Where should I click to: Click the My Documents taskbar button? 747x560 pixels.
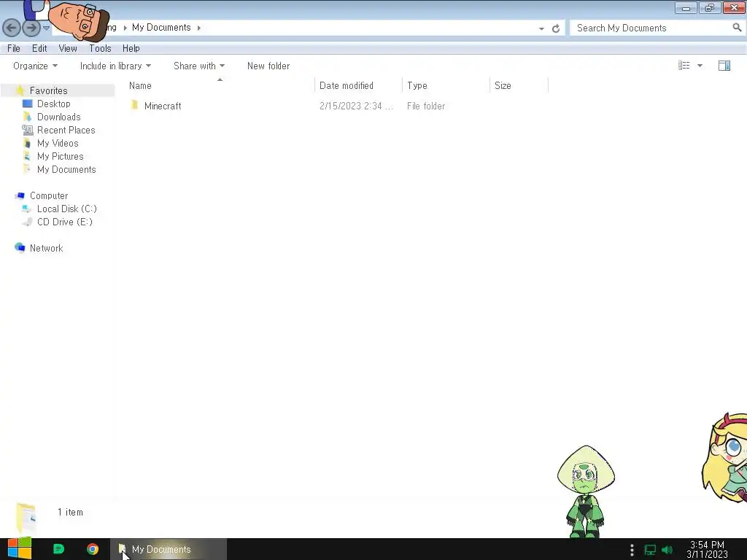click(169, 549)
